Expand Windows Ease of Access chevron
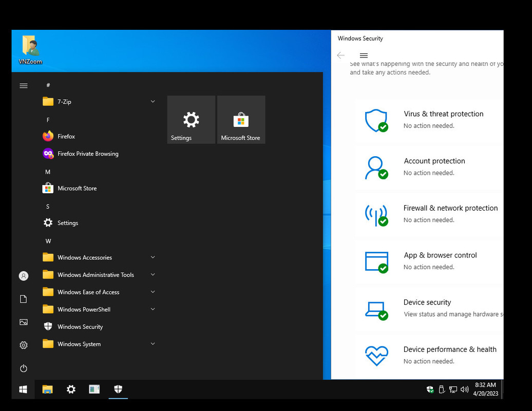Screen dimensions: 532x411 (x=153, y=292)
